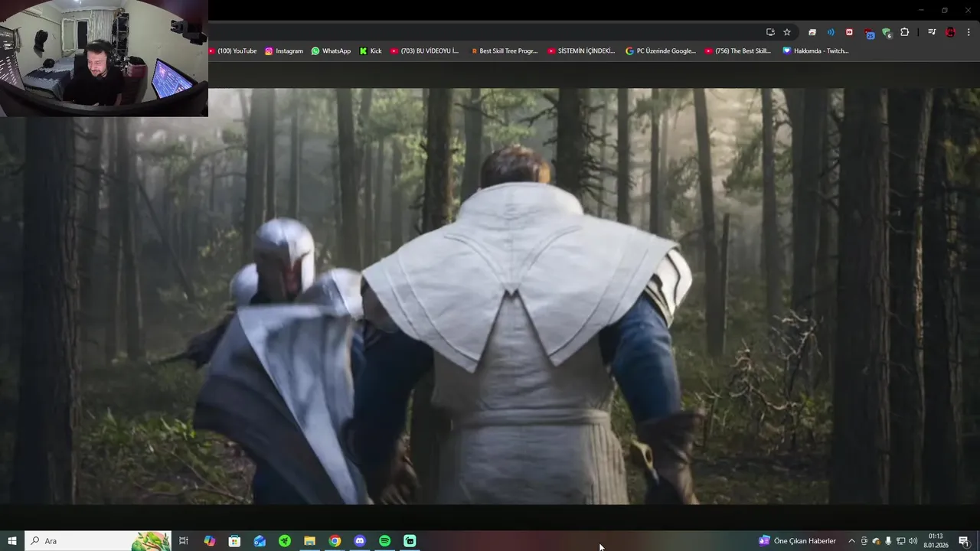Open the Instagram bookmark

click(284, 51)
